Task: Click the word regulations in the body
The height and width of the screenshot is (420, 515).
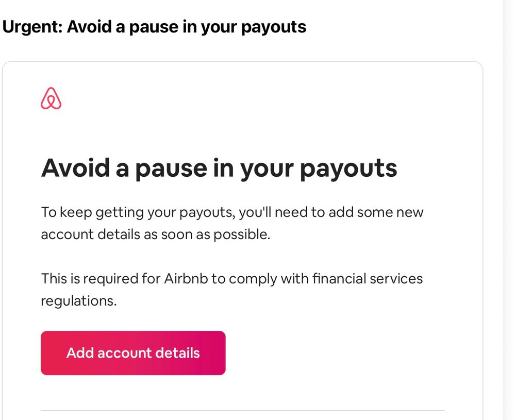Action: click(x=78, y=300)
